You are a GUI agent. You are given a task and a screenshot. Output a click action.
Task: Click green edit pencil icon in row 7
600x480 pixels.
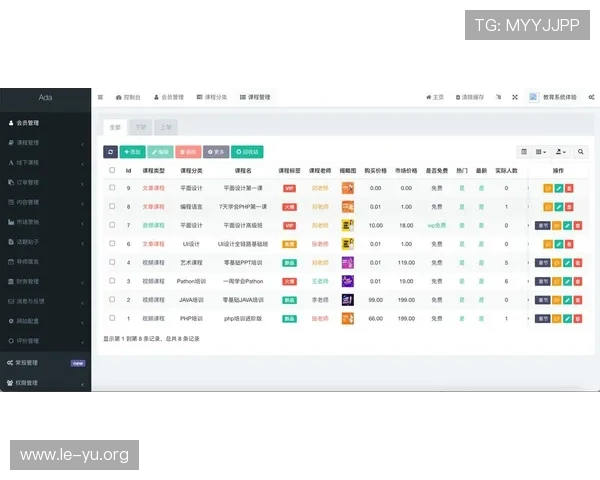point(567,225)
